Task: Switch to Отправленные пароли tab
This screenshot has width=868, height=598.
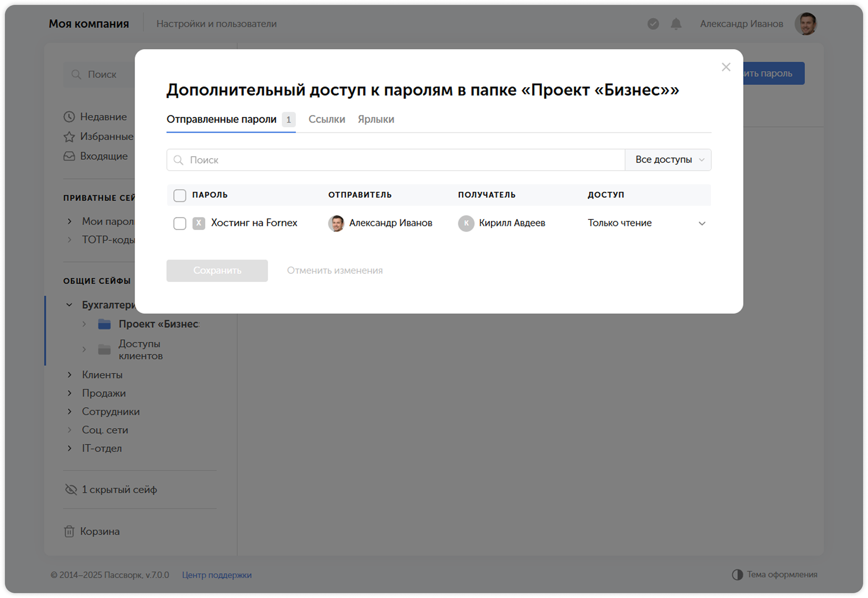Action: tap(231, 119)
